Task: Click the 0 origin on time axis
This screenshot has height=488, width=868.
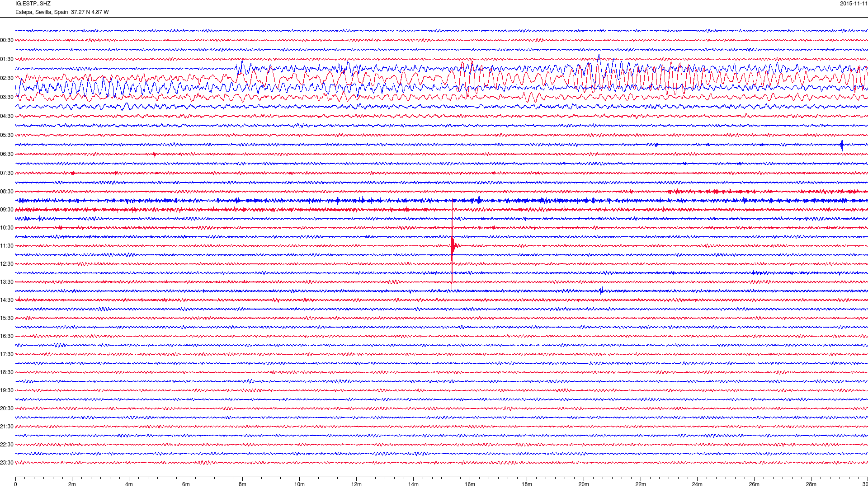Action: click(15, 484)
